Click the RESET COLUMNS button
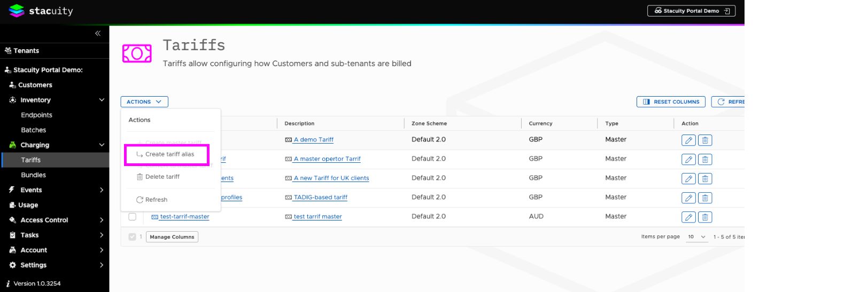868x292 pixels. pos(671,101)
